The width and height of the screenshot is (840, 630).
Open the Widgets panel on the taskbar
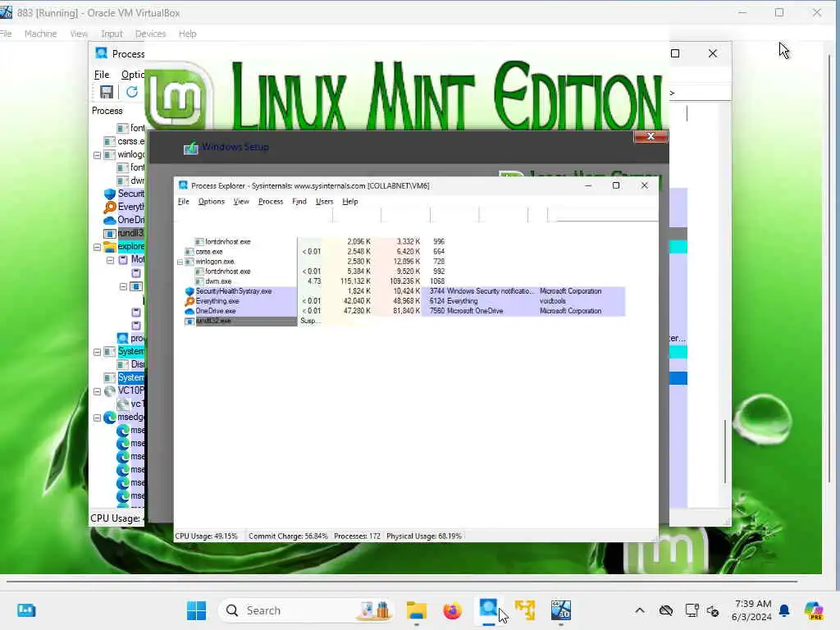click(x=26, y=610)
